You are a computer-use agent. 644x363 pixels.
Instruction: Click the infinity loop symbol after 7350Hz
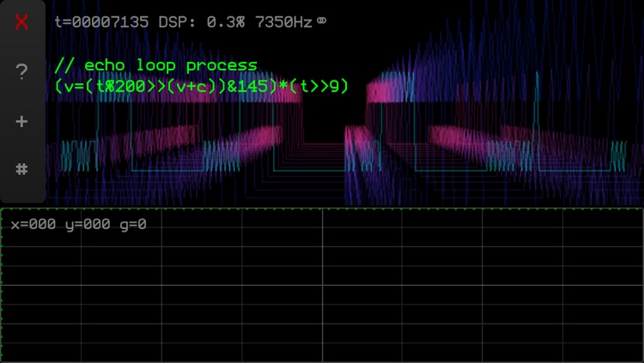pyautogui.click(x=322, y=21)
